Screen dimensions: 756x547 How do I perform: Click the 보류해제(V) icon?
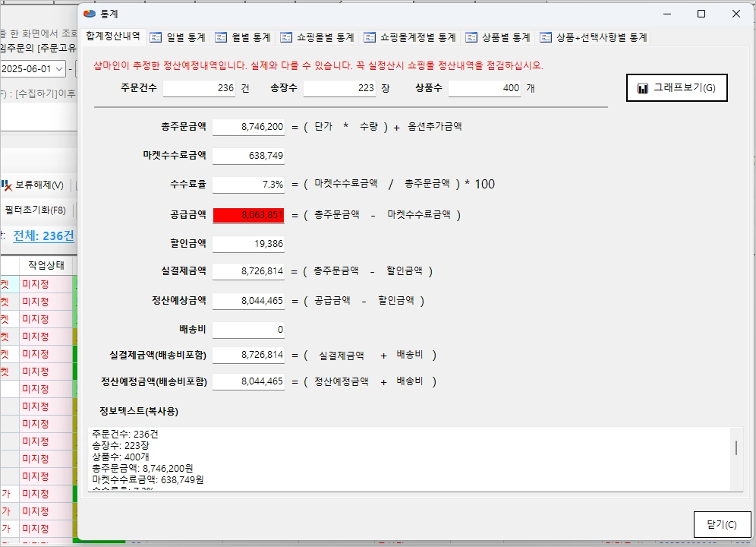[x=6, y=185]
